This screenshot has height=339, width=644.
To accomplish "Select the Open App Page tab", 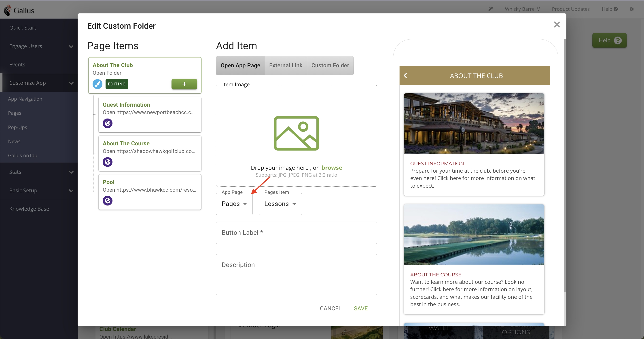I will click(240, 66).
